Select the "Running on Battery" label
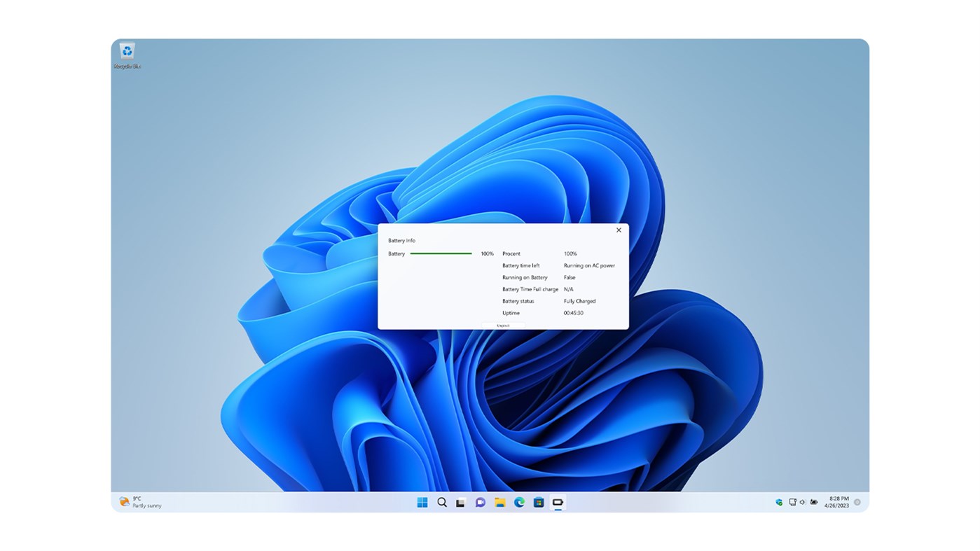980x551 pixels. pyautogui.click(x=525, y=277)
